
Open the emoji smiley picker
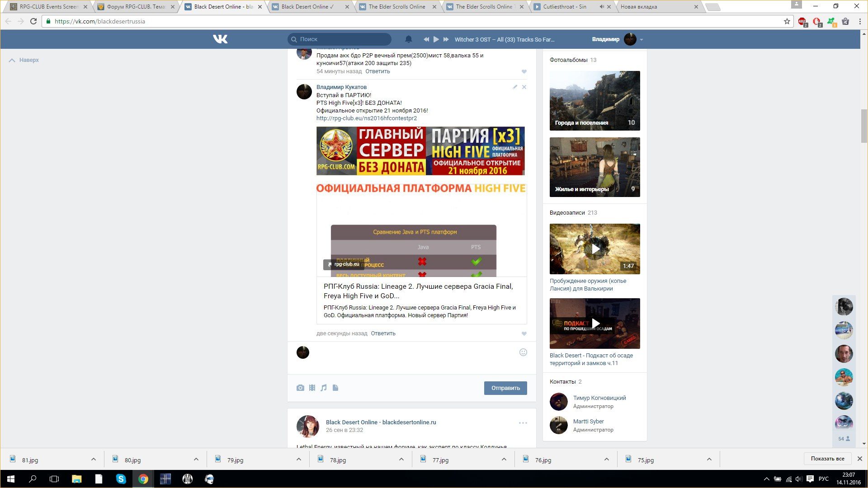(x=523, y=352)
